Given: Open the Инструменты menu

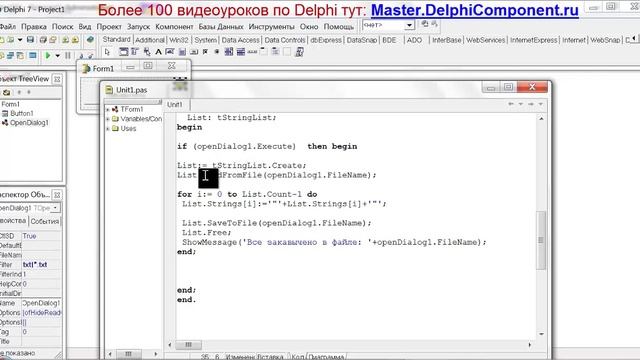Looking at the screenshot, I should tap(271, 27).
